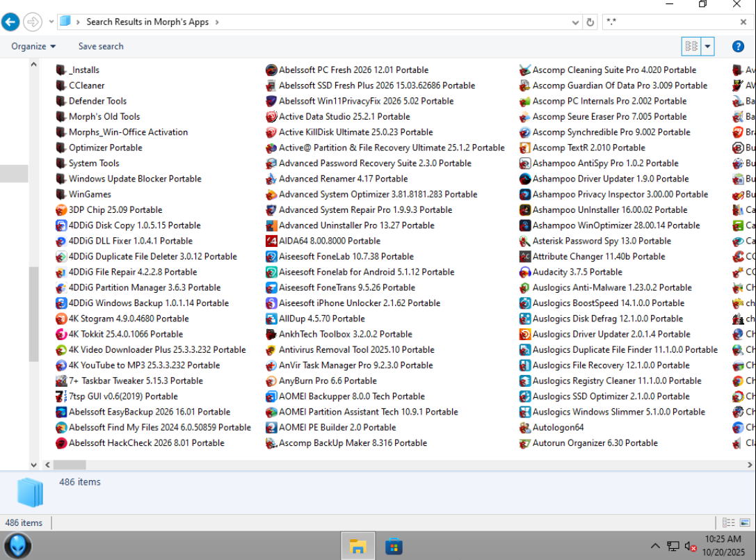Go back with the blue Back arrow
756x560 pixels.
click(x=10, y=22)
